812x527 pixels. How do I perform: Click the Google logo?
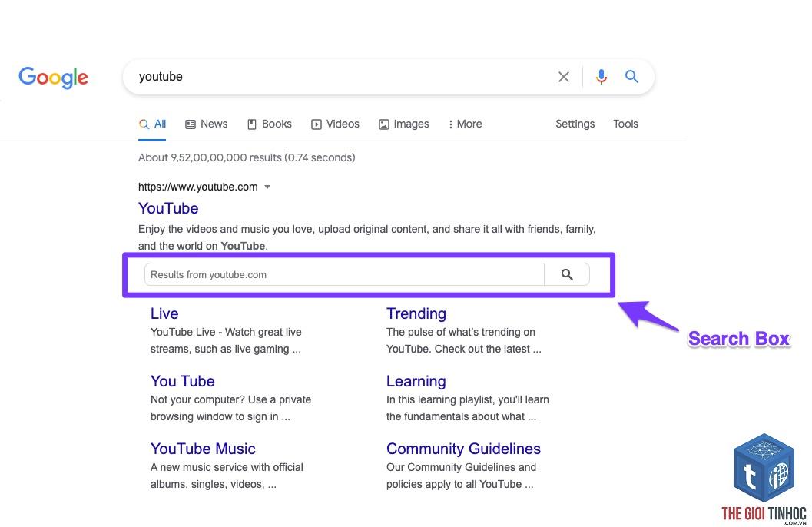(x=53, y=78)
